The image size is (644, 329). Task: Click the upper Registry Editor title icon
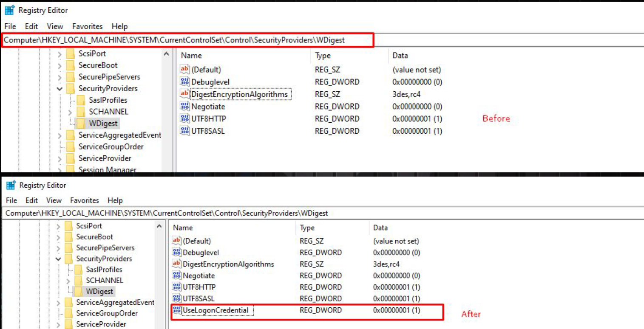[10, 10]
